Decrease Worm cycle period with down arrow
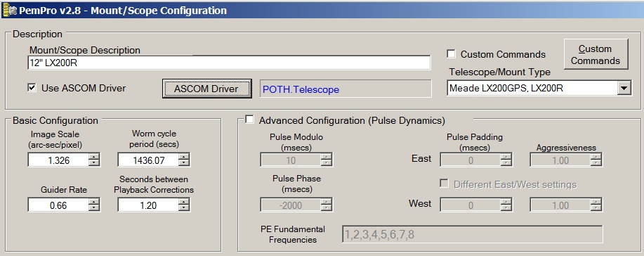Image resolution: width=644 pixels, height=256 pixels. pos(185,163)
